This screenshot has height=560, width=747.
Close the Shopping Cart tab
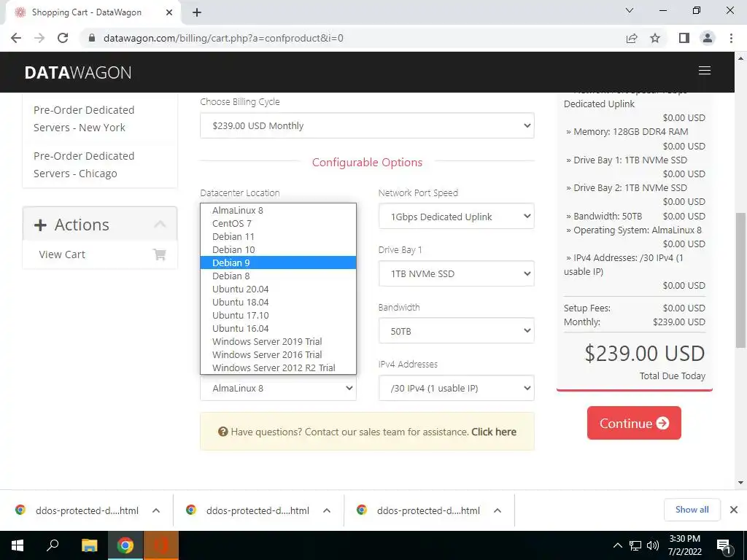169,12
